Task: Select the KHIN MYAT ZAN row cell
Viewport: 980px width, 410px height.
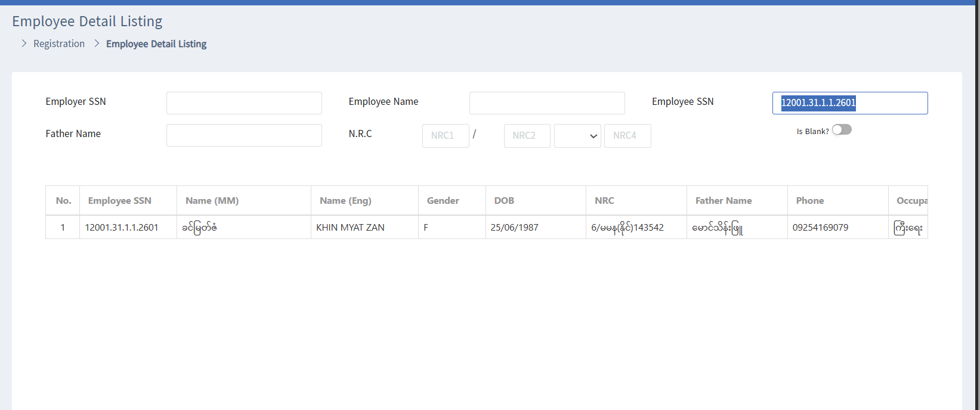Action: 350,228
